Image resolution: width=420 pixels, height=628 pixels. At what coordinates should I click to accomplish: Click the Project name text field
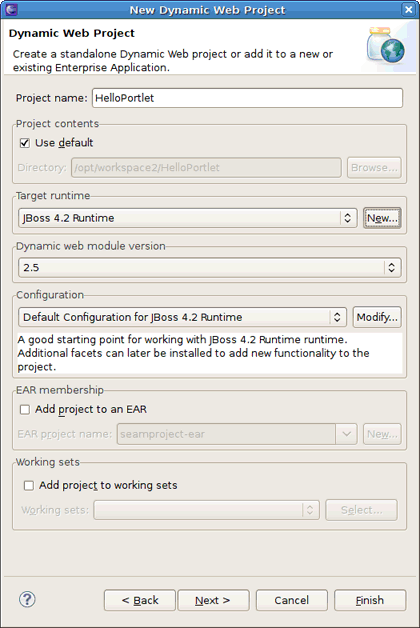click(x=247, y=98)
